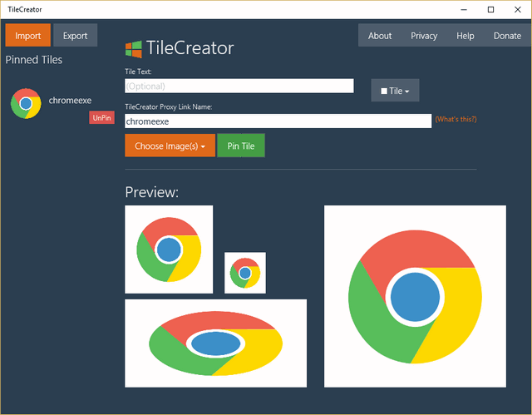
Task: Click the TileCreator Proxy Link Name label
Action: click(x=169, y=107)
